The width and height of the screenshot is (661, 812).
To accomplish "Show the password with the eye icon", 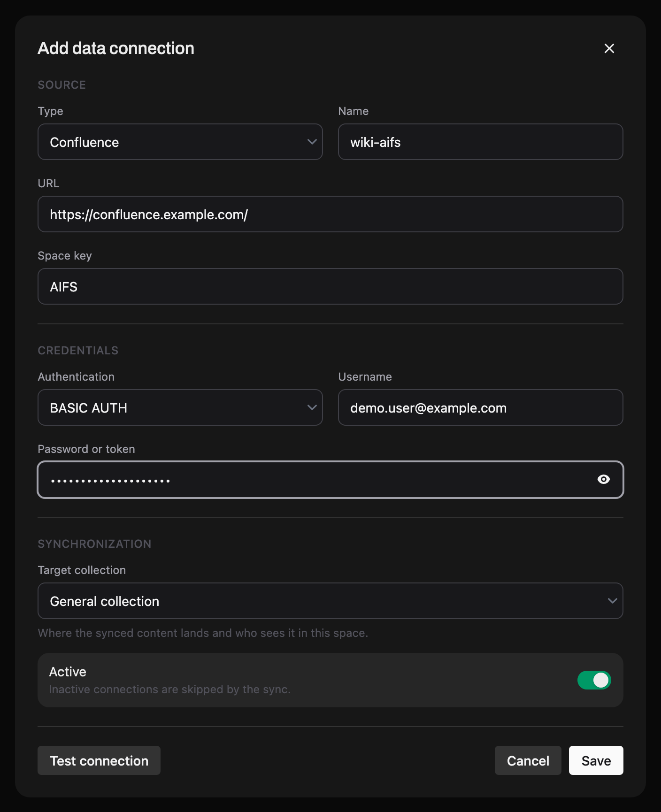I will (604, 479).
